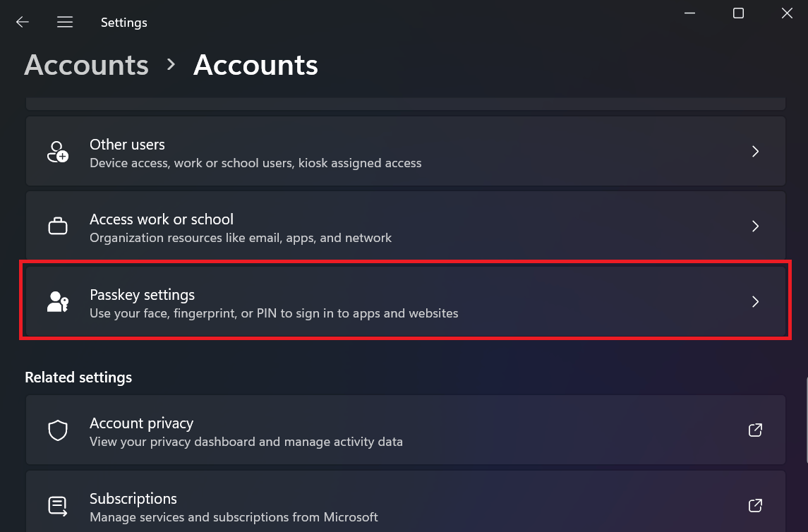
Task: Click the Other users people icon
Action: (57, 151)
